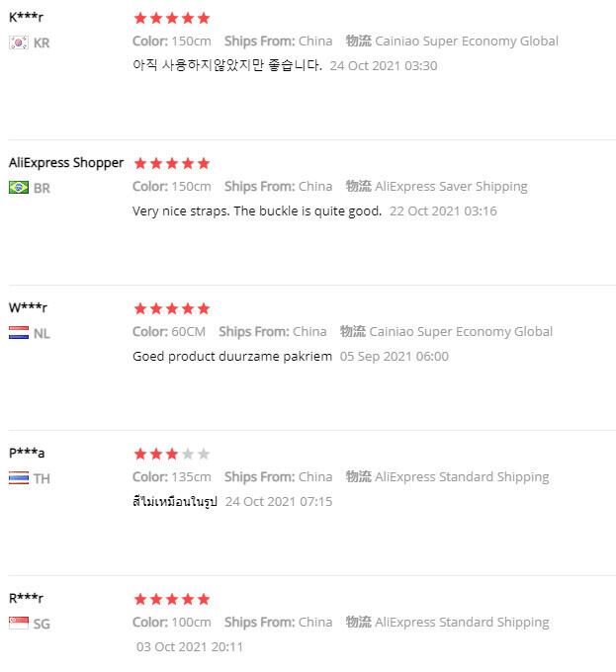The width and height of the screenshot is (616, 672).
Task: Open reviewer W***r's name
Action: pyautogui.click(x=28, y=307)
